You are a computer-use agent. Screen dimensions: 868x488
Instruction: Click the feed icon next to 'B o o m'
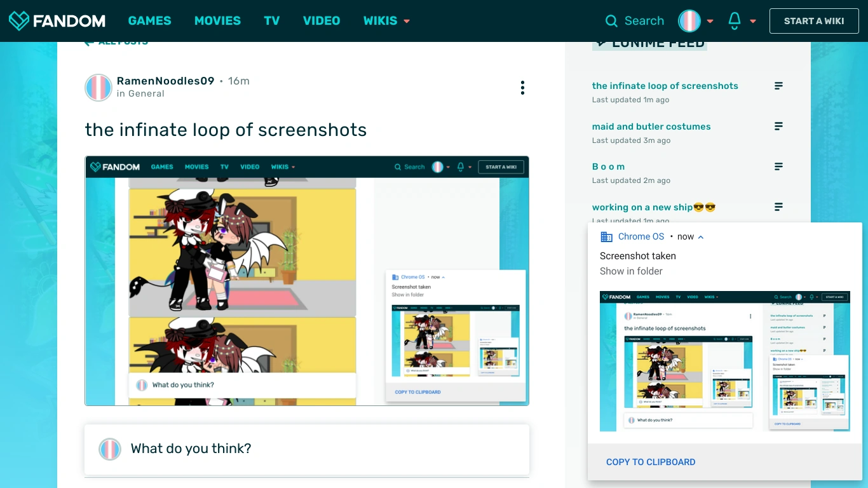[778, 166]
